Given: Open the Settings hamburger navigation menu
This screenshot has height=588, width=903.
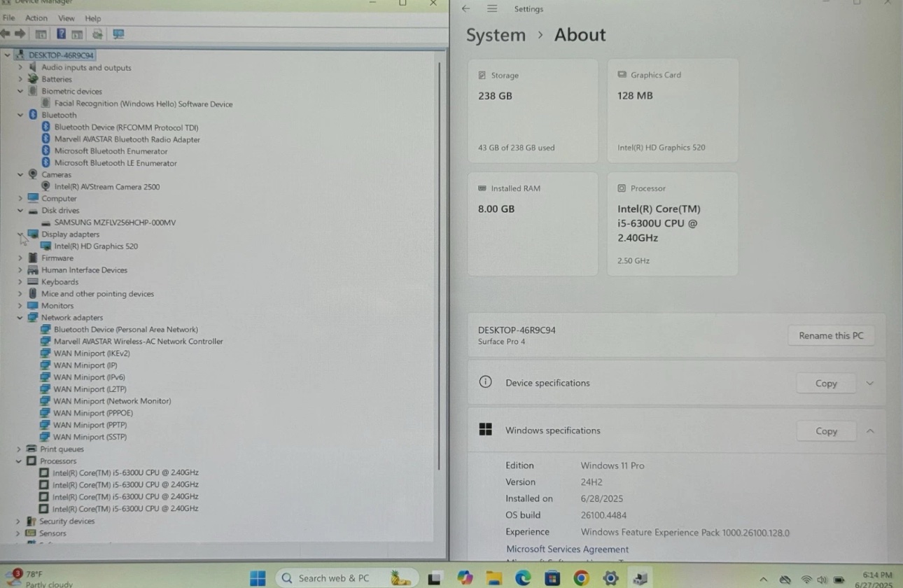Looking at the screenshot, I should 492,8.
